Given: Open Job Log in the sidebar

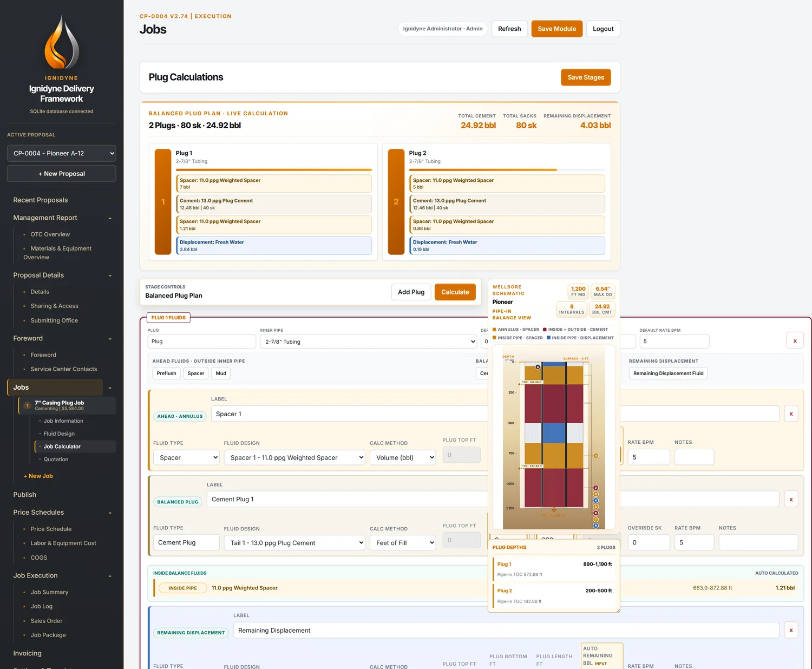Looking at the screenshot, I should pyautogui.click(x=42, y=606).
